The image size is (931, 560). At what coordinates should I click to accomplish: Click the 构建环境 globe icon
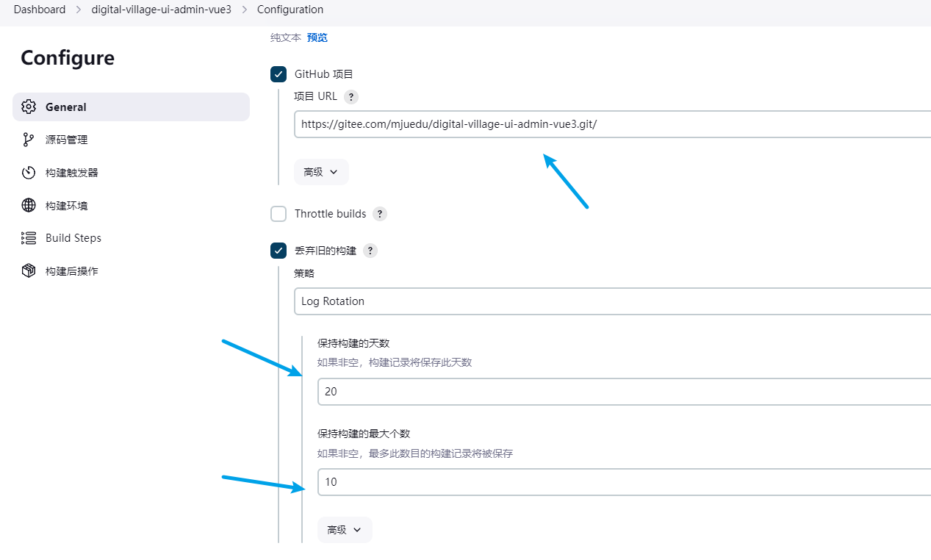coord(29,205)
